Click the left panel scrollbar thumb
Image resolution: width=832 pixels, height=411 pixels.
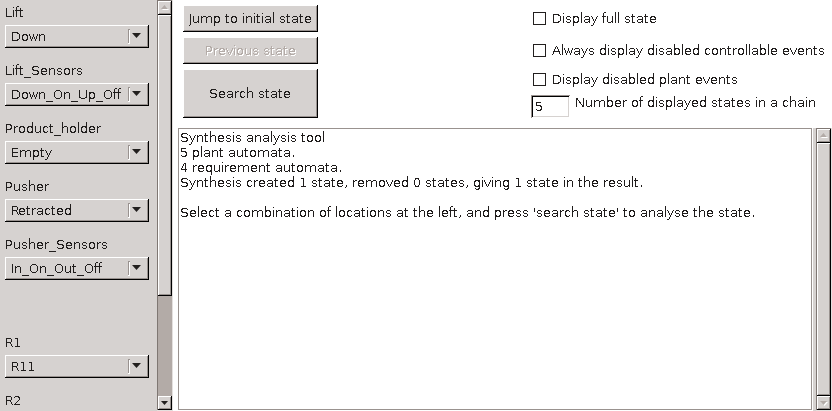[x=165, y=150]
